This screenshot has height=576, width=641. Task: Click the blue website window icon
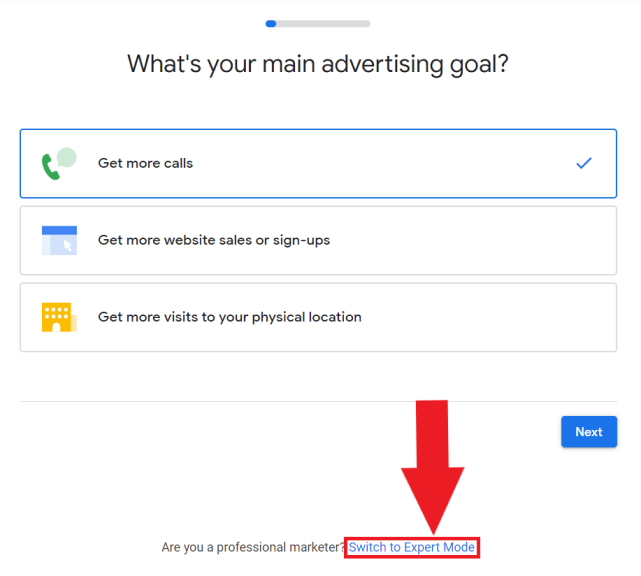59,240
